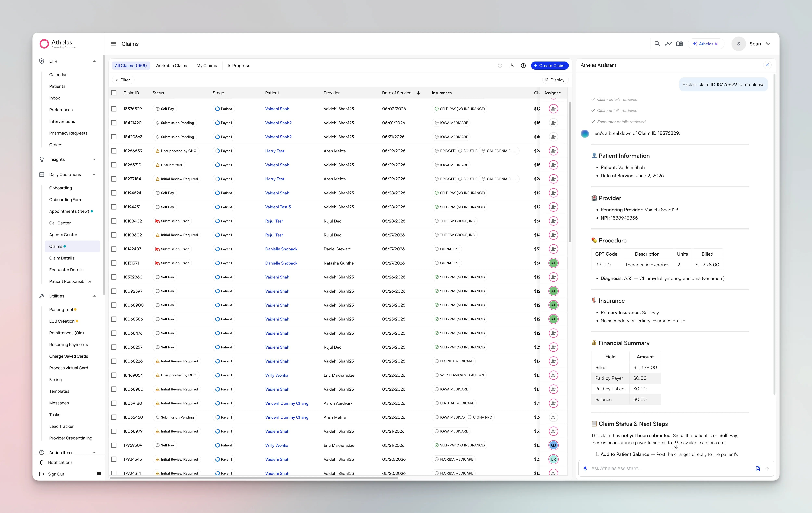
Task: Collapse the EHR section
Action: pyautogui.click(x=94, y=61)
